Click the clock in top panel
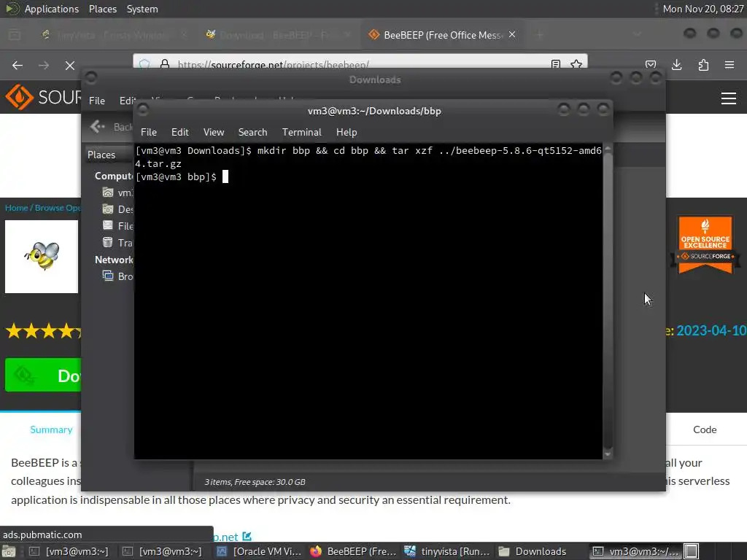Viewport: 747px width, 560px height. (x=703, y=9)
